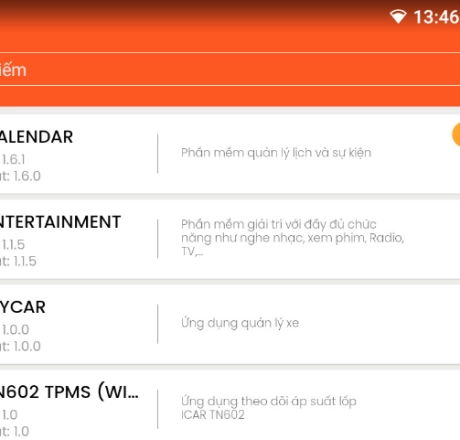This screenshot has width=460, height=440.
Task: Select TN602 TPMS new version 1.0 line
Action: (x=9, y=415)
